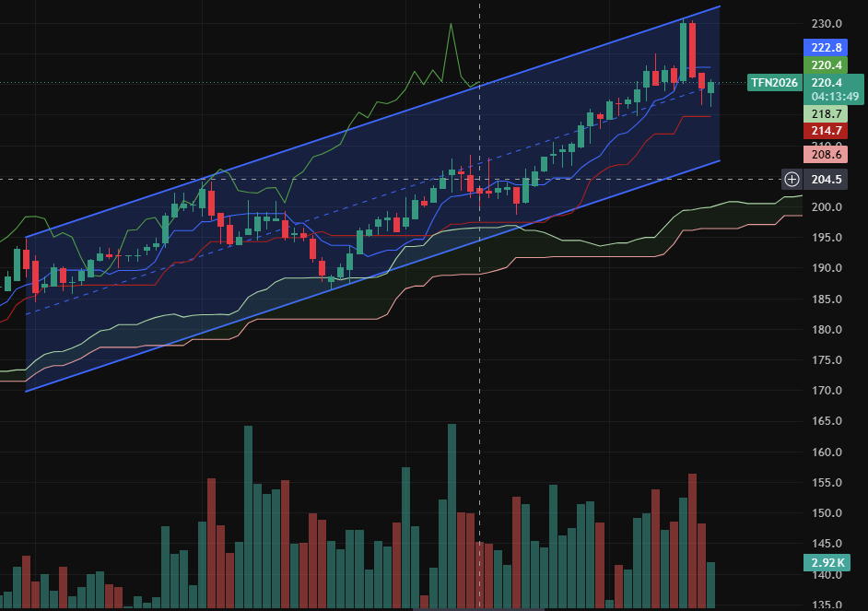Click the 2.92 K volume label
868x611 pixels.
coord(827,563)
